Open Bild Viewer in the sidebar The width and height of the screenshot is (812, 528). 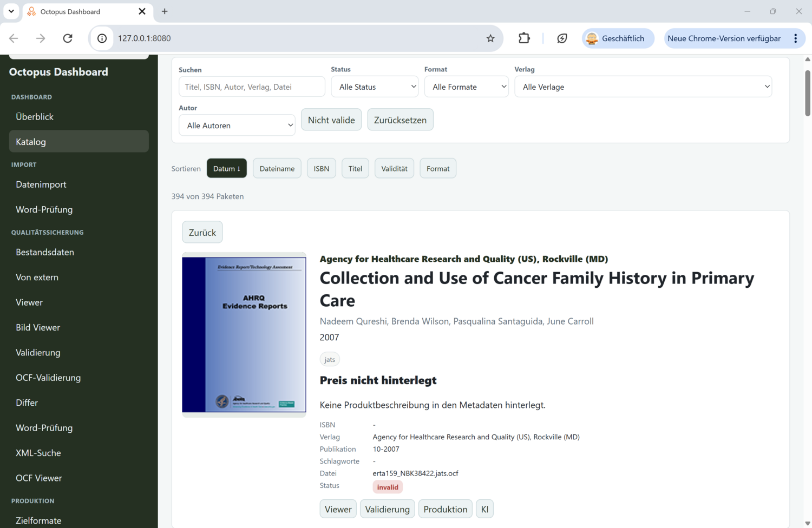pos(79,327)
